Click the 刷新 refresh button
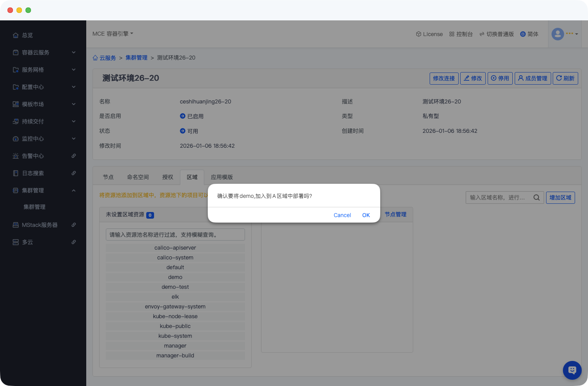The width and height of the screenshot is (588, 386). point(565,78)
